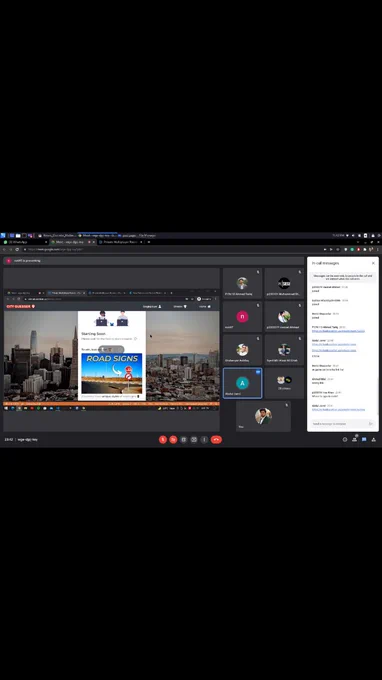Turn on the camera in Meet
This screenshot has width=382, height=680.
click(x=173, y=439)
